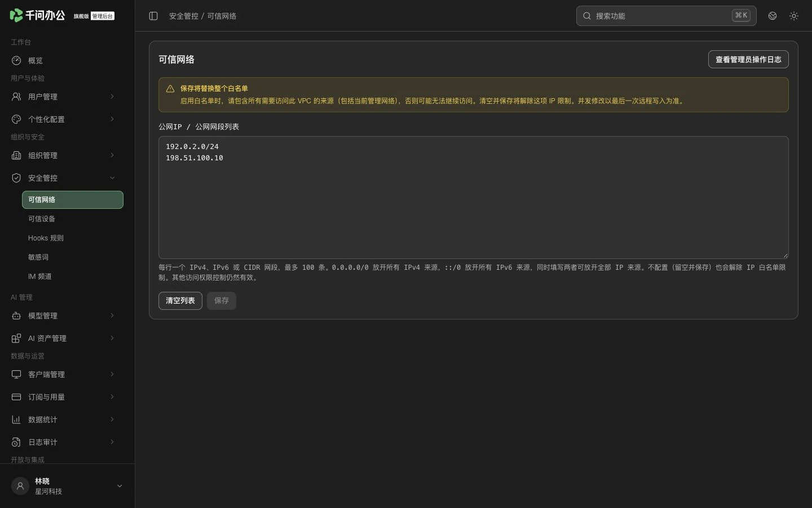Expand the 客户端管理 chevron

click(x=112, y=374)
